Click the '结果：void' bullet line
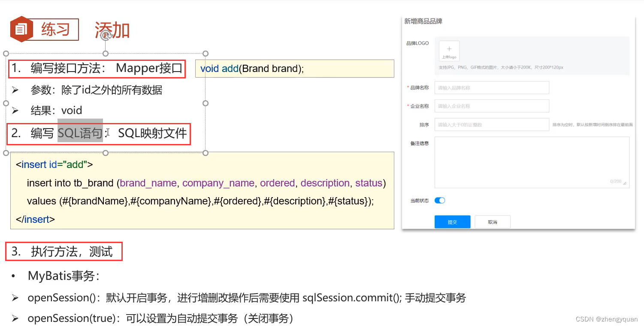This screenshot has height=327, width=644. click(x=47, y=111)
